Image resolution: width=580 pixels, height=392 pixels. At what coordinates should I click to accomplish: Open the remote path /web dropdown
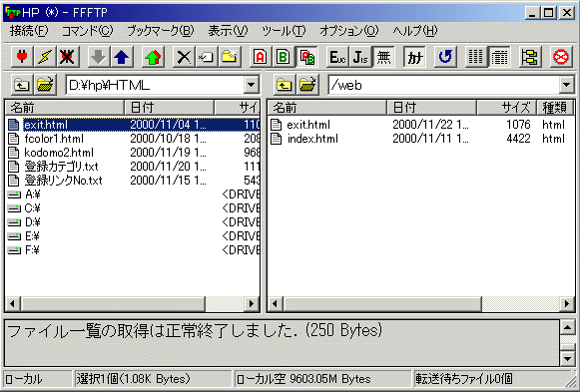point(566,85)
